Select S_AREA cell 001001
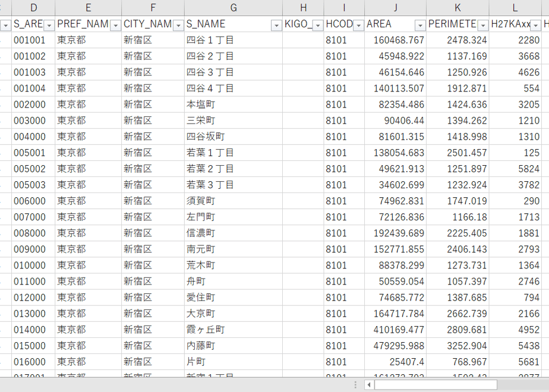The height and width of the screenshot is (392, 549). [x=33, y=40]
